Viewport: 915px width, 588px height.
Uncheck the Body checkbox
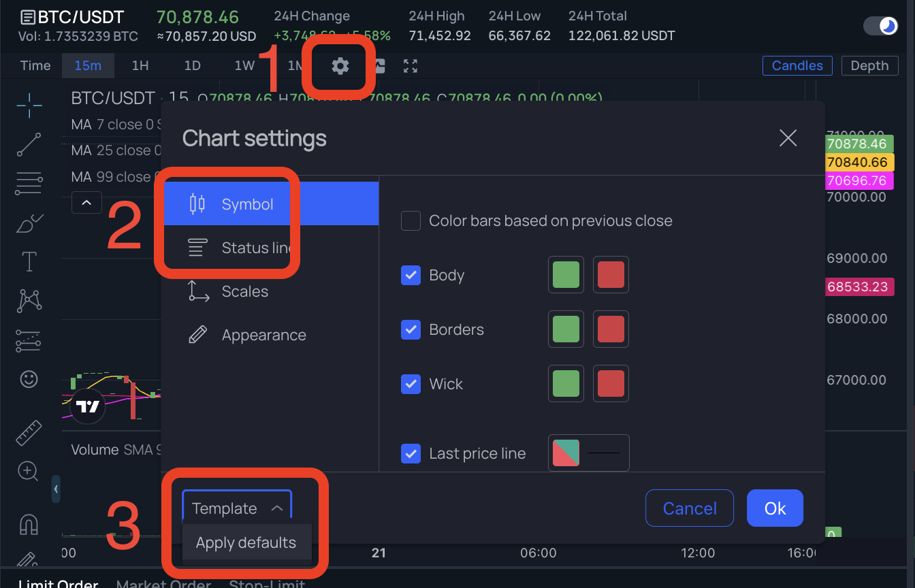411,275
